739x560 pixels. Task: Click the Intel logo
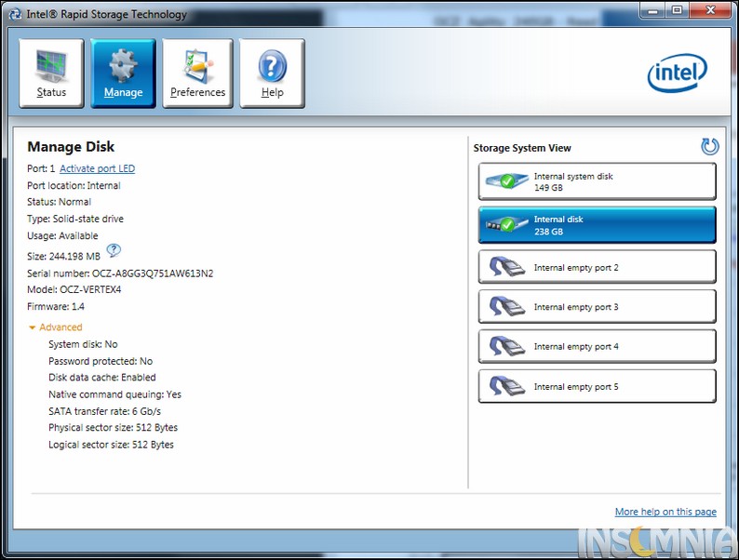click(677, 73)
